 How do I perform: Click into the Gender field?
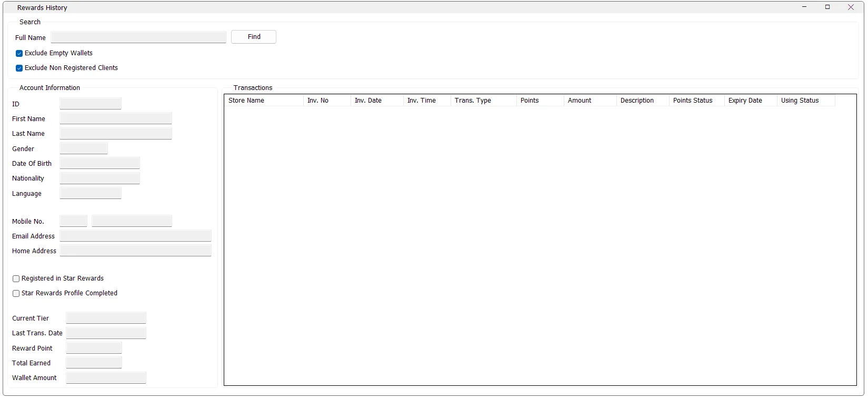pos(84,148)
